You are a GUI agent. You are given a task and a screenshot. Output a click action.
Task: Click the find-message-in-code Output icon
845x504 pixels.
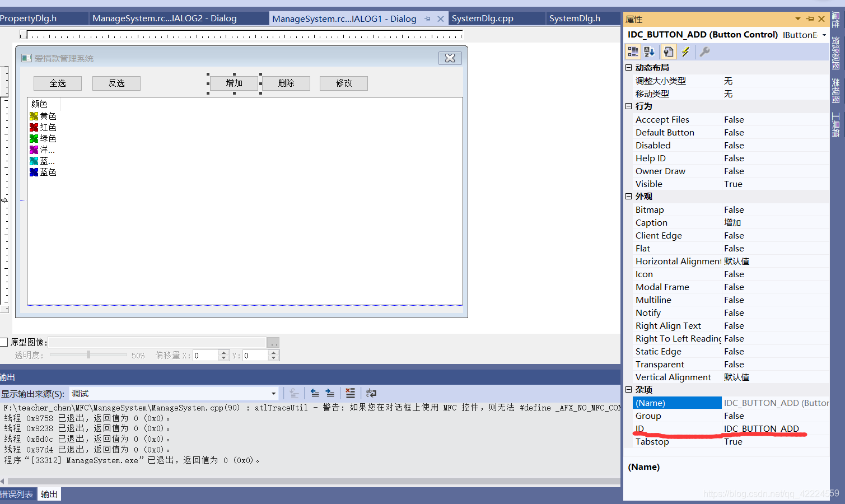tap(294, 393)
